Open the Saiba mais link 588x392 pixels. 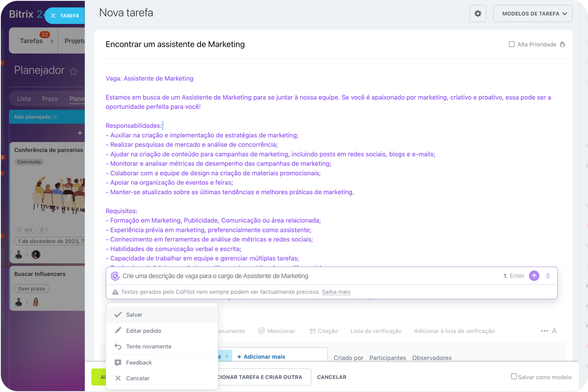click(336, 292)
